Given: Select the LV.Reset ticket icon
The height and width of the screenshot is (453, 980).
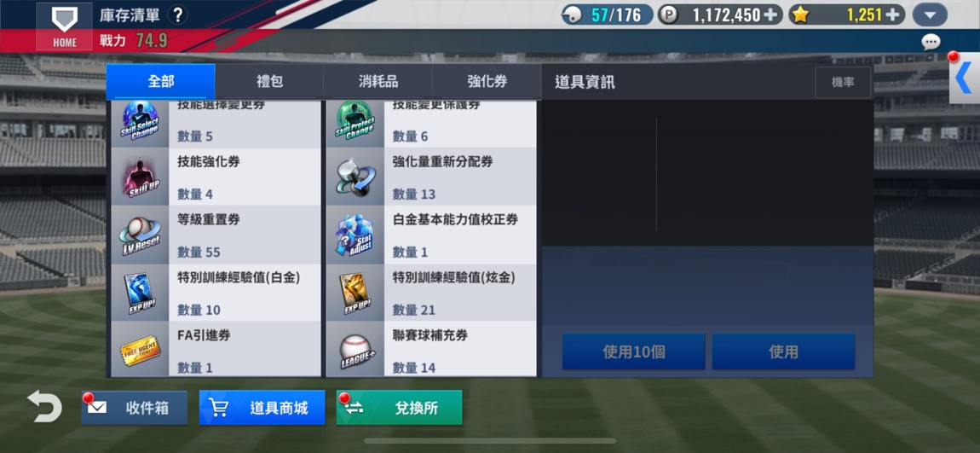Looking at the screenshot, I should pos(140,235).
